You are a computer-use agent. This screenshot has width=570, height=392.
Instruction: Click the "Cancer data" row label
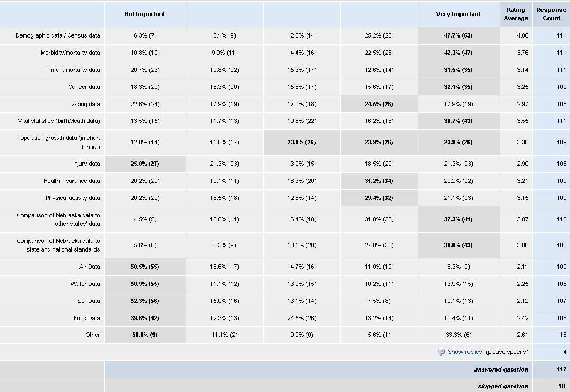point(84,87)
